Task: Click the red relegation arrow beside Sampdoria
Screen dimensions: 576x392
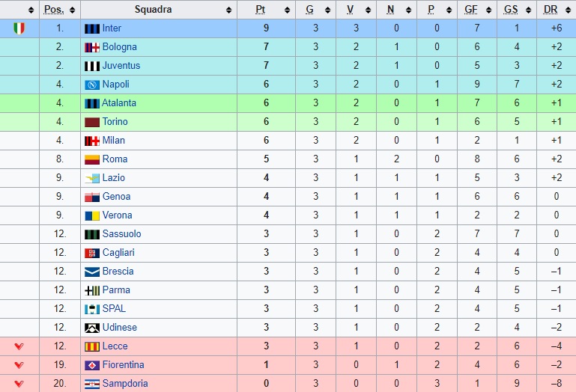Action: tap(19, 384)
